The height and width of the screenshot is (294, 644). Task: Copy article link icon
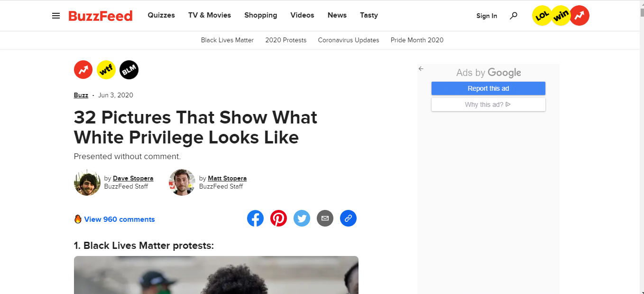tap(348, 218)
